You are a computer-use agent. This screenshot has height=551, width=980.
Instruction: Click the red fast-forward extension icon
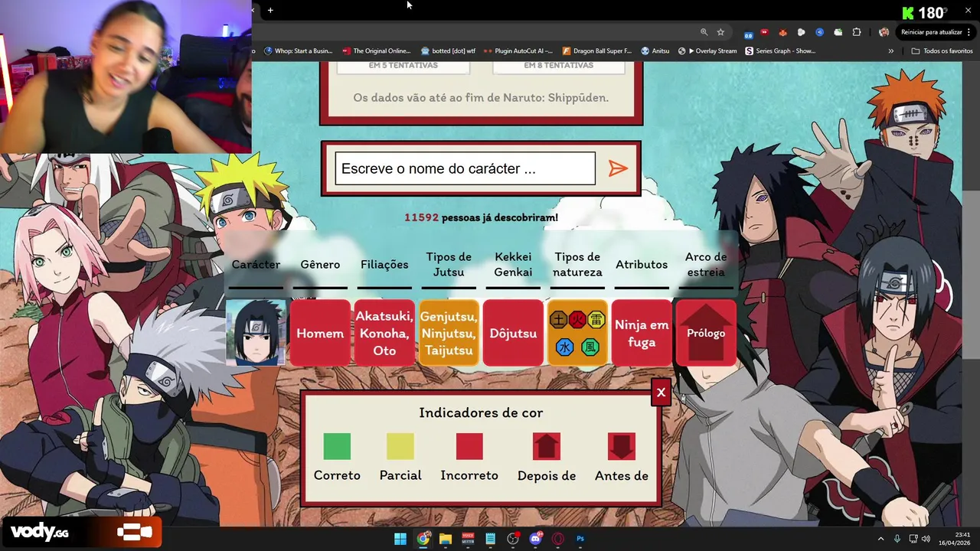[764, 32]
